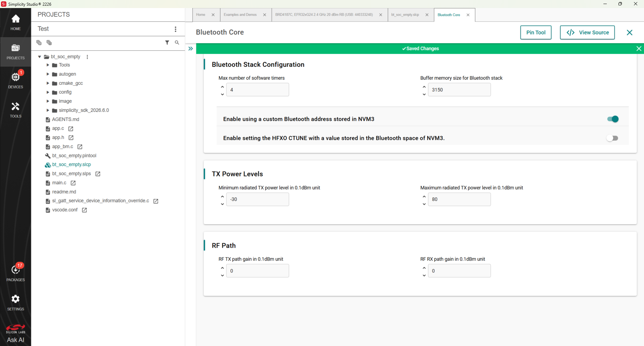Enable HFXO CTUNE from NVM3 toggle
644x346 pixels.
click(613, 138)
